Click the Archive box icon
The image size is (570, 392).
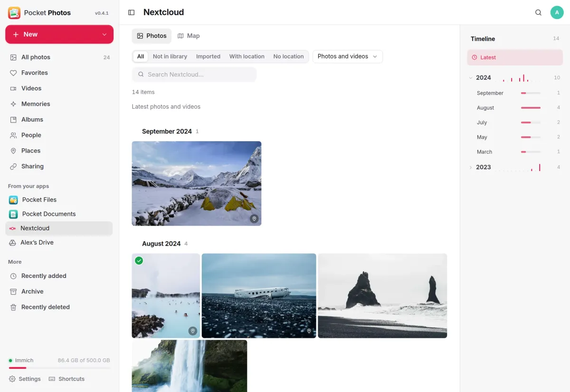pyautogui.click(x=13, y=292)
